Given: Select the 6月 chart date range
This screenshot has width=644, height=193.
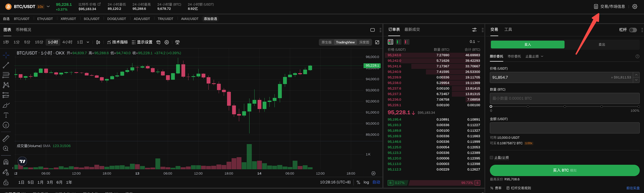Looking at the screenshot, I should 59,182.
